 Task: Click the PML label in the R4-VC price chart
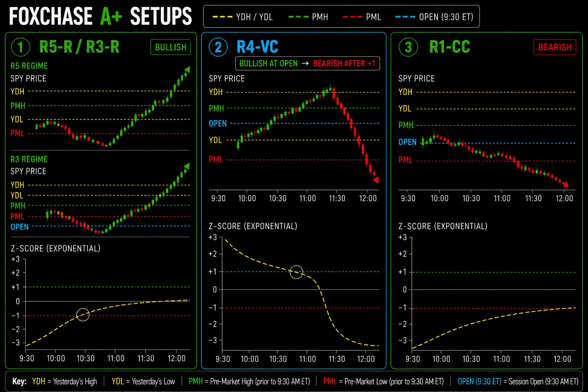coord(216,159)
